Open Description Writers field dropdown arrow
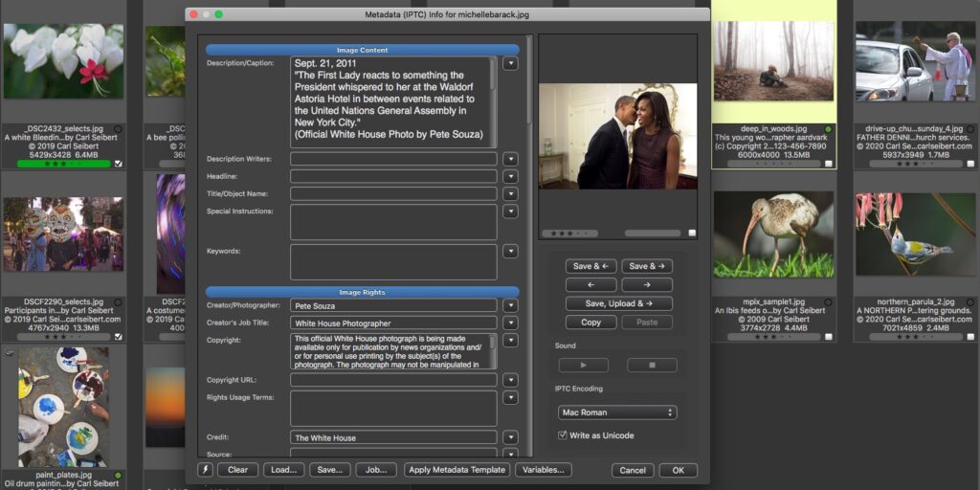The height and width of the screenshot is (490, 980). coord(511,160)
